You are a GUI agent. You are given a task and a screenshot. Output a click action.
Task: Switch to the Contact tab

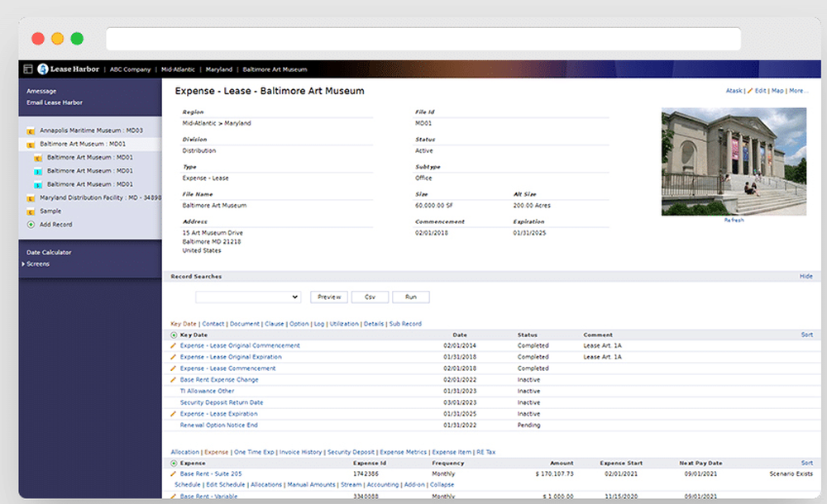point(213,324)
